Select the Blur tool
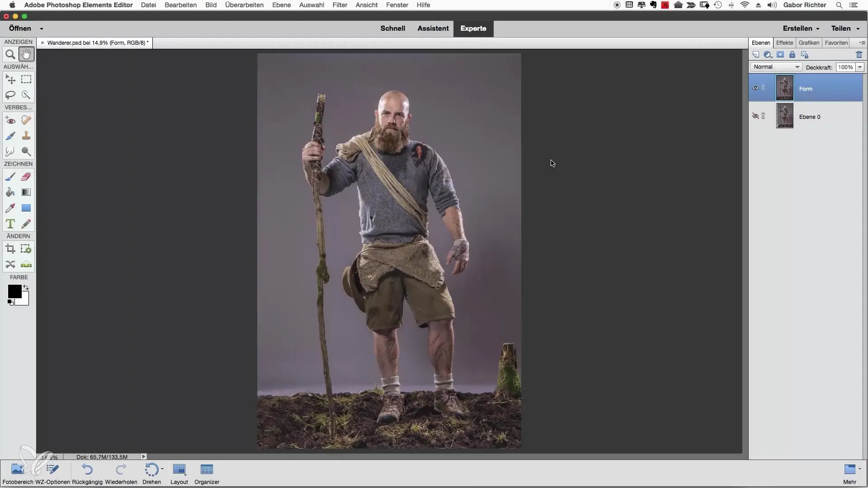Viewport: 868px width, 488px height. (x=10, y=151)
